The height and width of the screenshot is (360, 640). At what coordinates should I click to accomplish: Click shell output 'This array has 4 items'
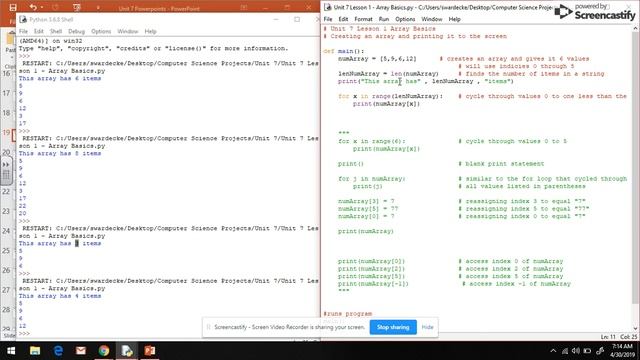pyautogui.click(x=60, y=296)
